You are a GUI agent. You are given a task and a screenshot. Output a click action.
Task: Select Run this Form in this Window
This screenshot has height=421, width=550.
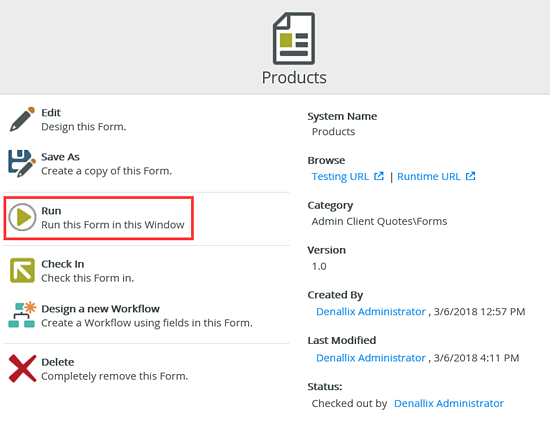coord(113,225)
